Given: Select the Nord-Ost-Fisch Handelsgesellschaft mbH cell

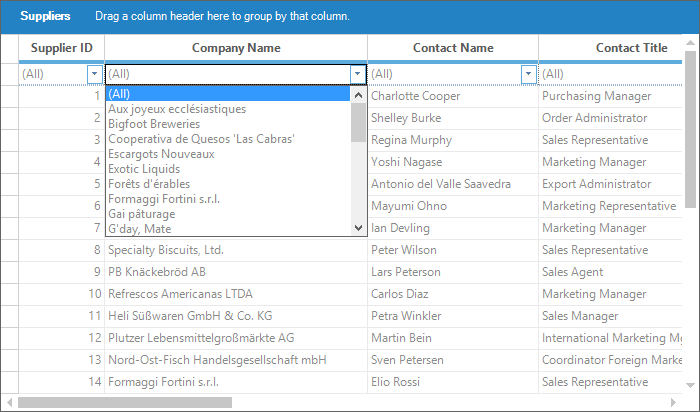Looking at the screenshot, I should (x=236, y=360).
